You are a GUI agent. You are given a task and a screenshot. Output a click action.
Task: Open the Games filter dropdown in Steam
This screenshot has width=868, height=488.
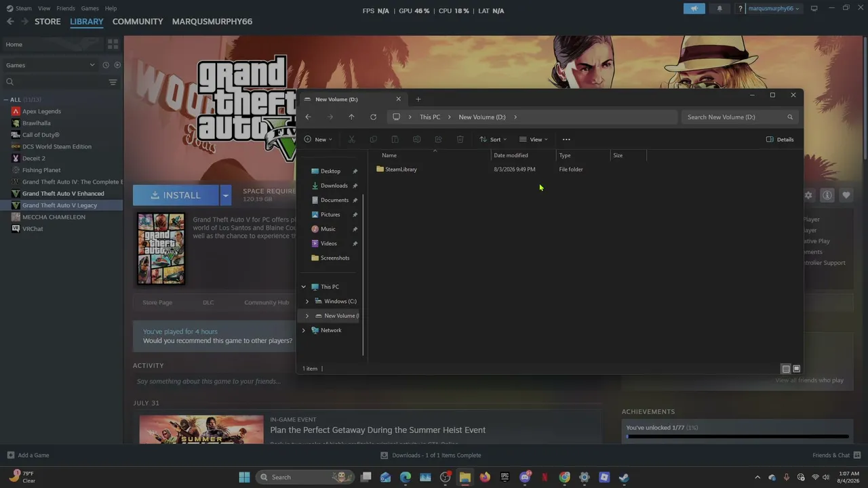point(51,65)
